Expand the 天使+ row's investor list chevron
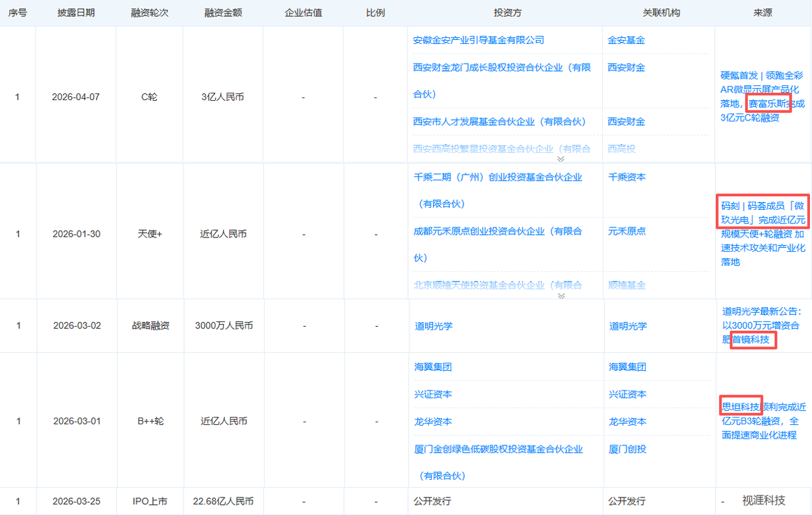The width and height of the screenshot is (812, 515). pos(560,296)
